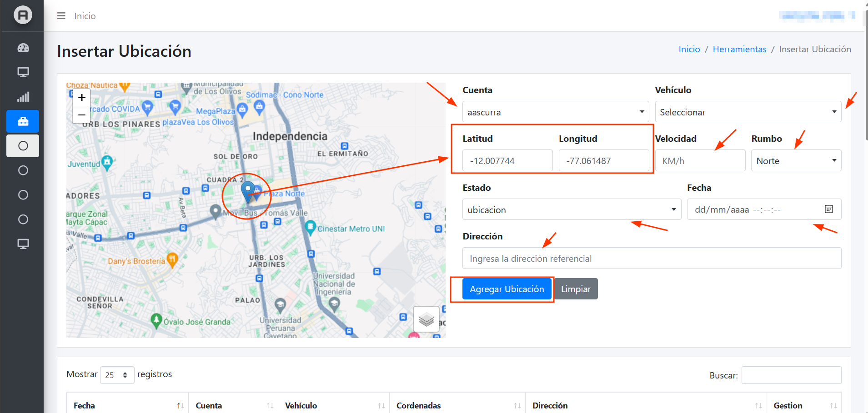Viewport: 868px width, 413px height.
Task: Click the bar chart sidebar icon
Action: coord(23,97)
